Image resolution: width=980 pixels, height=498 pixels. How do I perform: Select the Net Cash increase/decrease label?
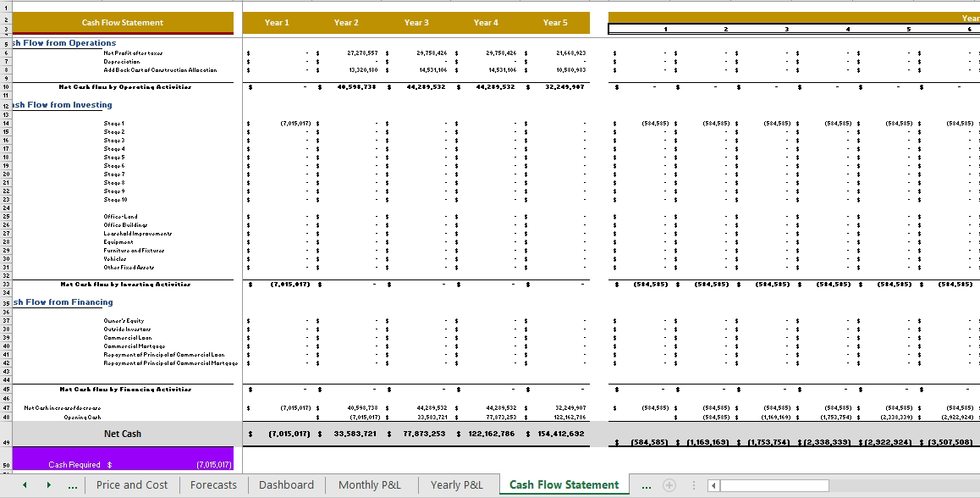tap(63, 408)
